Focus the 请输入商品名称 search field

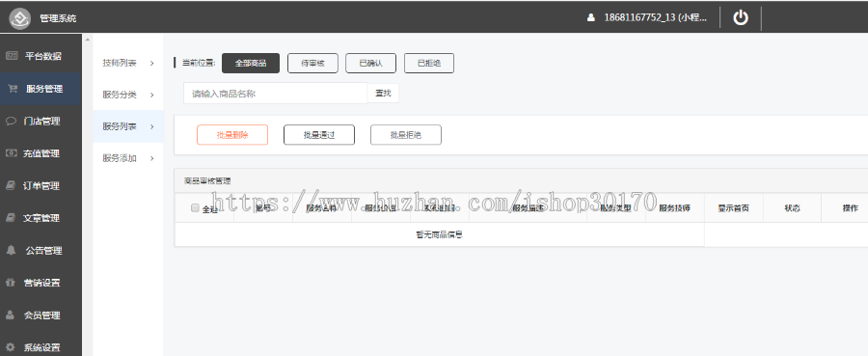tap(276, 94)
